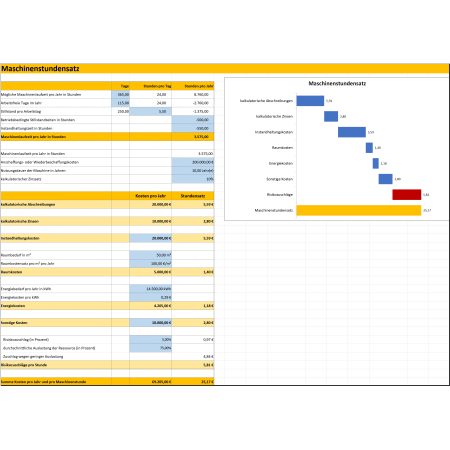Image resolution: width=450 pixels, height=450 pixels.
Task: Click the Sonstige Kosten chart axis label
Action: (x=279, y=179)
